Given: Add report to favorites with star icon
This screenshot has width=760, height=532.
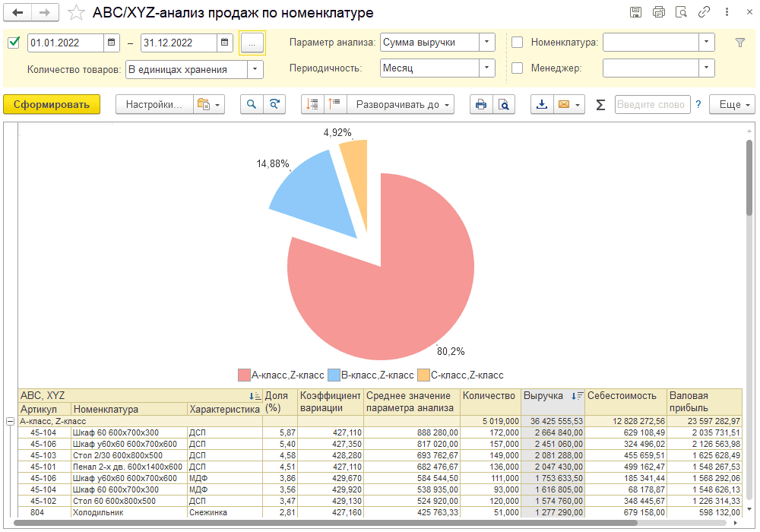Looking at the screenshot, I should click(76, 13).
